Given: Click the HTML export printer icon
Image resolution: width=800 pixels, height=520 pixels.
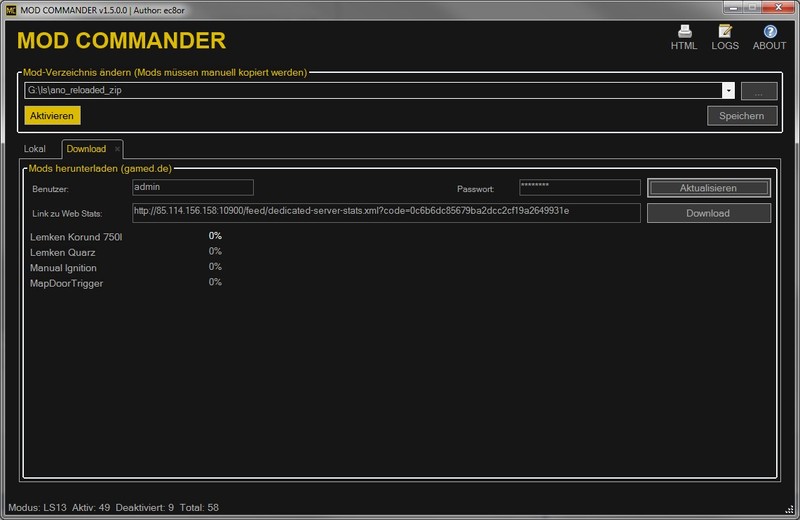Looking at the screenshot, I should [x=684, y=31].
